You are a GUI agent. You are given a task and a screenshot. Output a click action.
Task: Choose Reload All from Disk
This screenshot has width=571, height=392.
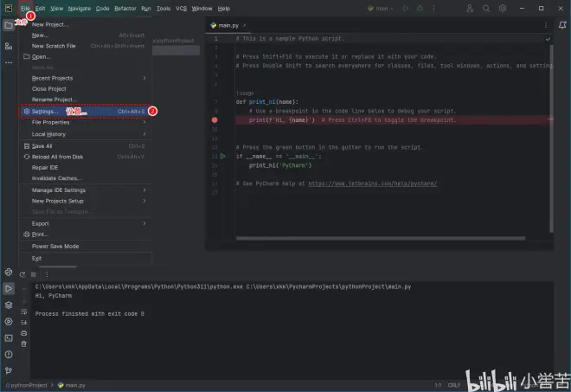(87, 157)
